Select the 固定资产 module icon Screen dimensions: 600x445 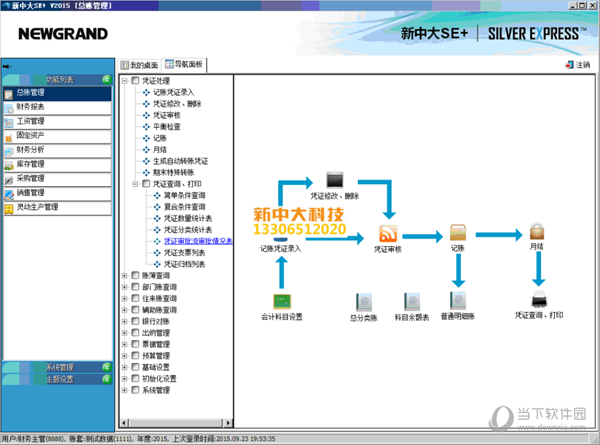[x=9, y=137]
